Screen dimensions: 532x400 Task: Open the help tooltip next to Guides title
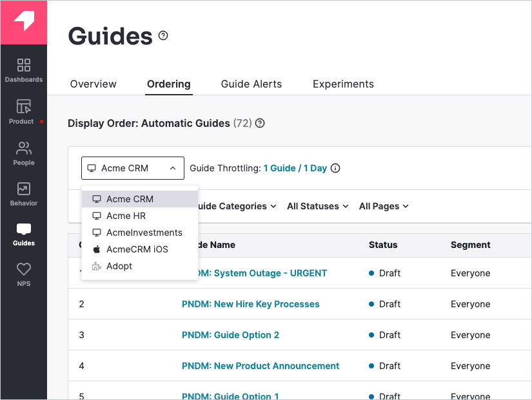click(163, 35)
